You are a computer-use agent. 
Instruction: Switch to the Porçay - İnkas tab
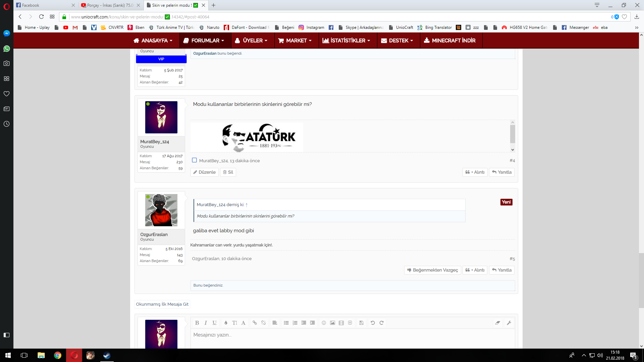(111, 5)
